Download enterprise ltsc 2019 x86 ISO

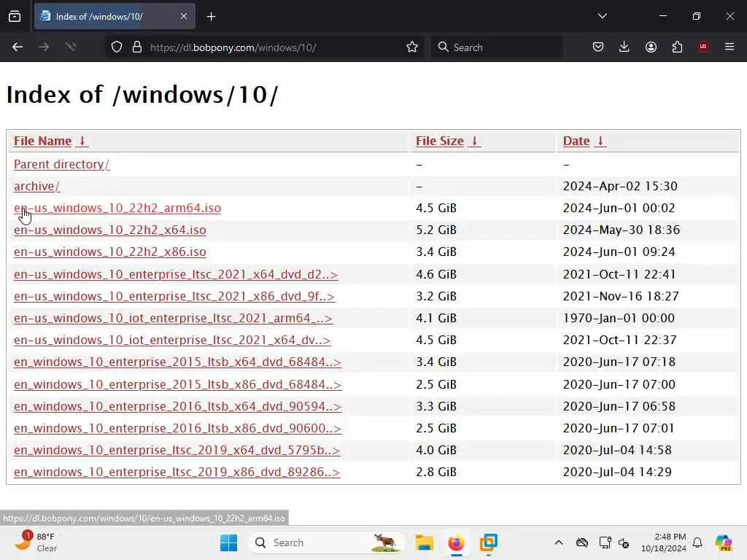177,472
